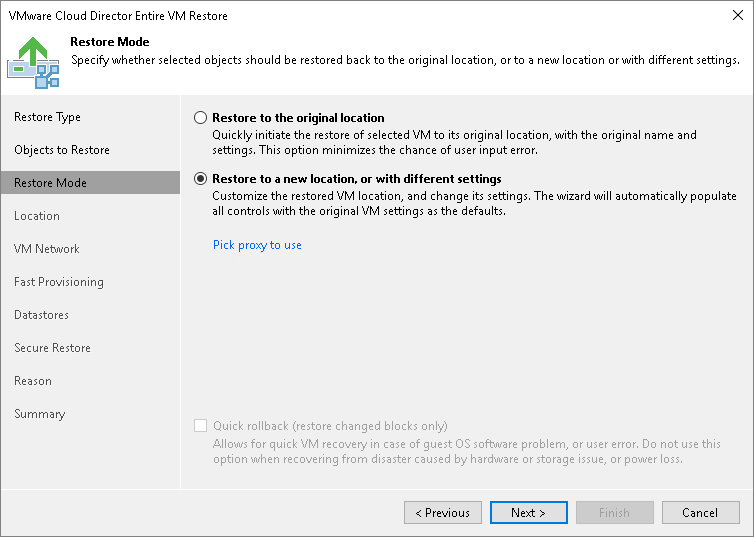This screenshot has height=537, width=754.
Task: Open the Restore Type step
Action: (x=47, y=117)
